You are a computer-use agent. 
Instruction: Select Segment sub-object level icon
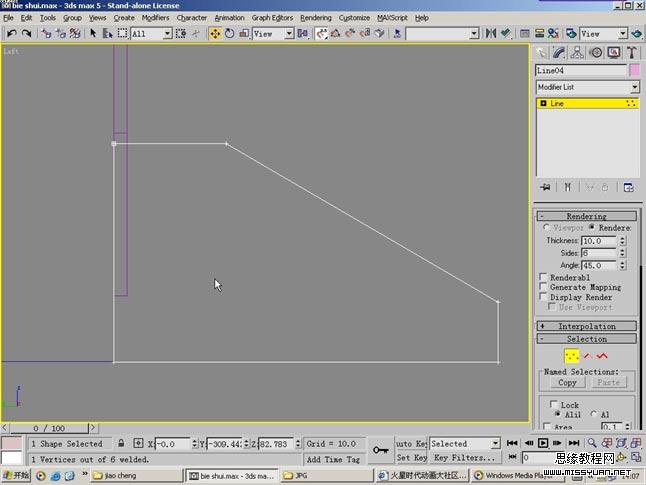[587, 356]
